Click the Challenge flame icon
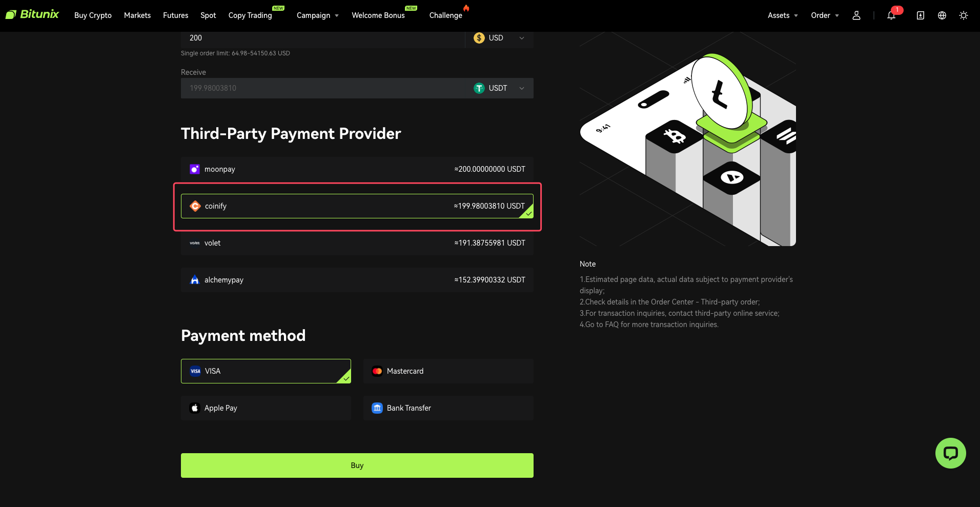This screenshot has height=507, width=980. point(466,8)
